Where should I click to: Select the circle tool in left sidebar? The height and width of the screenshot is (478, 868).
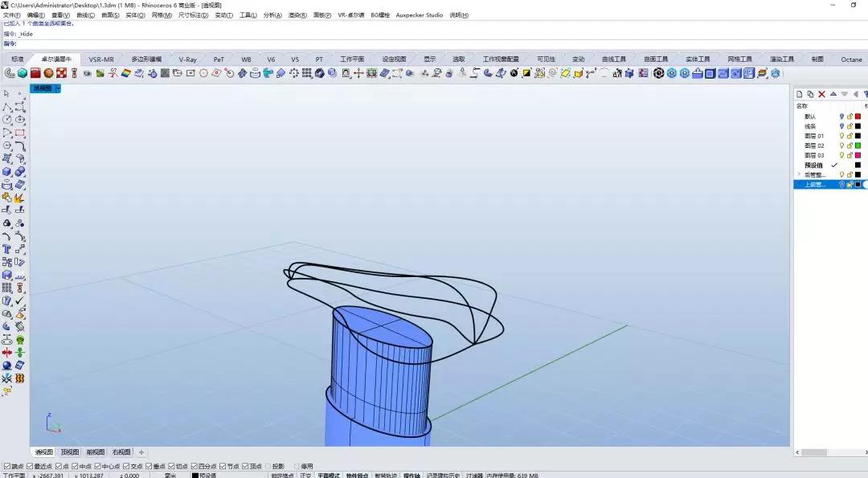[6, 120]
